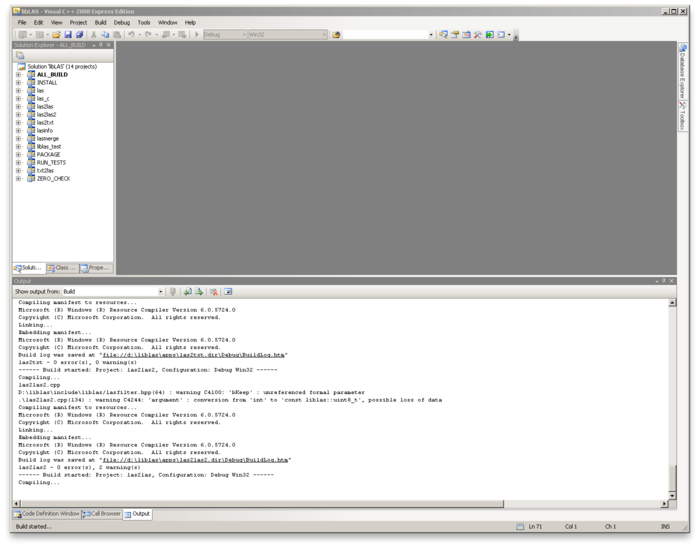Open Properties Window via toolbar icon
The width and height of the screenshot is (700, 548).
coord(455,34)
